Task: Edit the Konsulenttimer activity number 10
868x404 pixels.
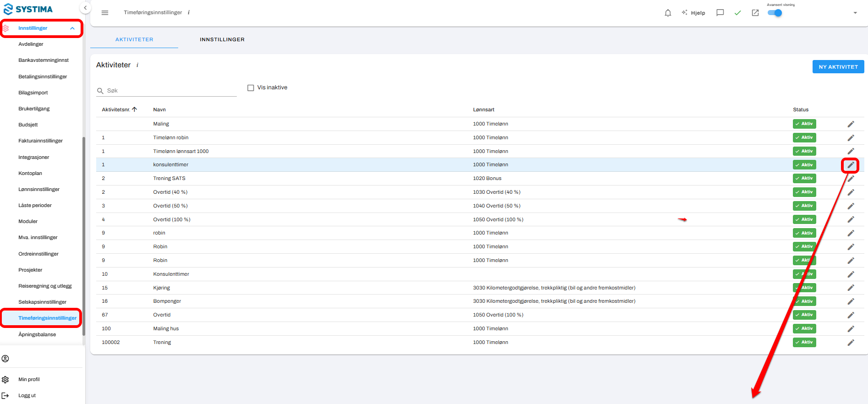Action: (851, 274)
